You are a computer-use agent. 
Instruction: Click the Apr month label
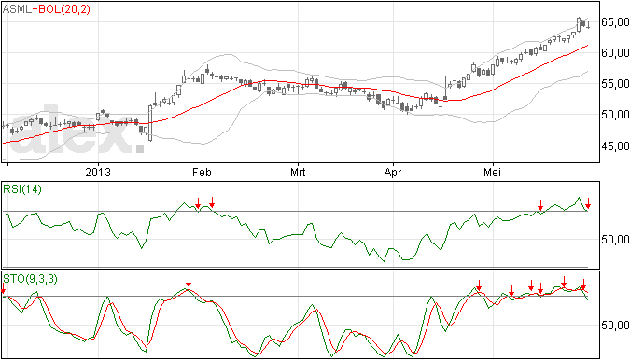tap(393, 173)
